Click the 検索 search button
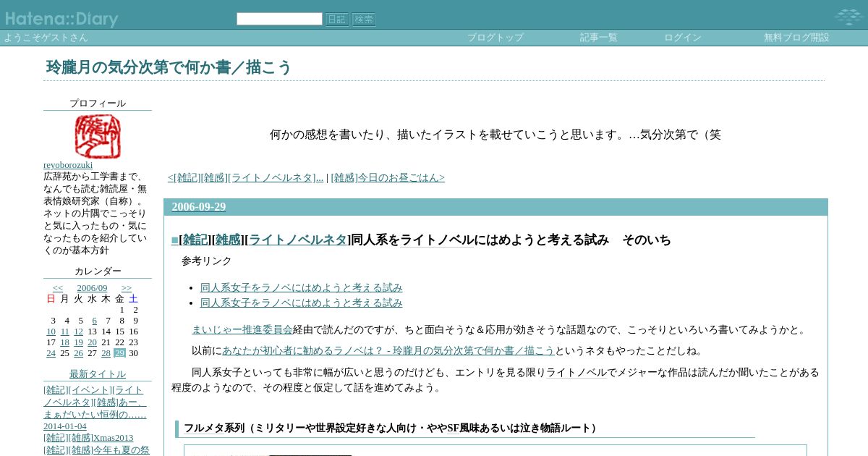The height and width of the screenshot is (456, 868). (x=364, y=20)
